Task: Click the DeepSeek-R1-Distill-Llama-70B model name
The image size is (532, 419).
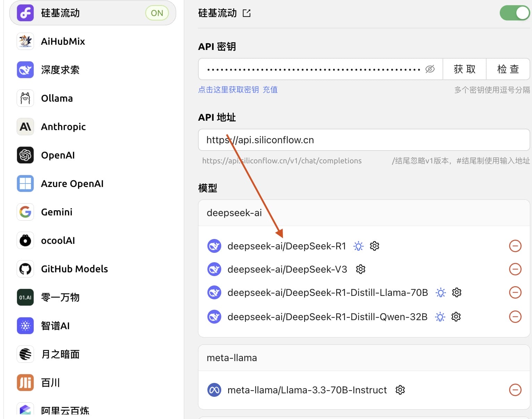Action: coord(328,292)
